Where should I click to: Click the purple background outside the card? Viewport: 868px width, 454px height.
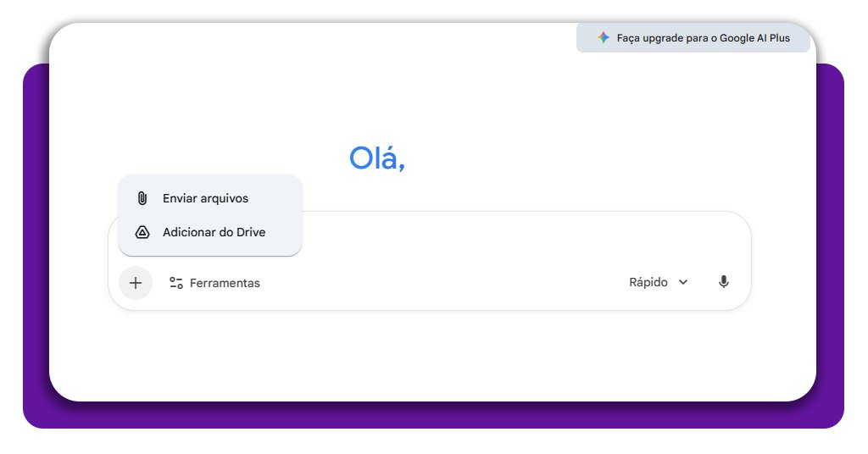click(x=36, y=254)
